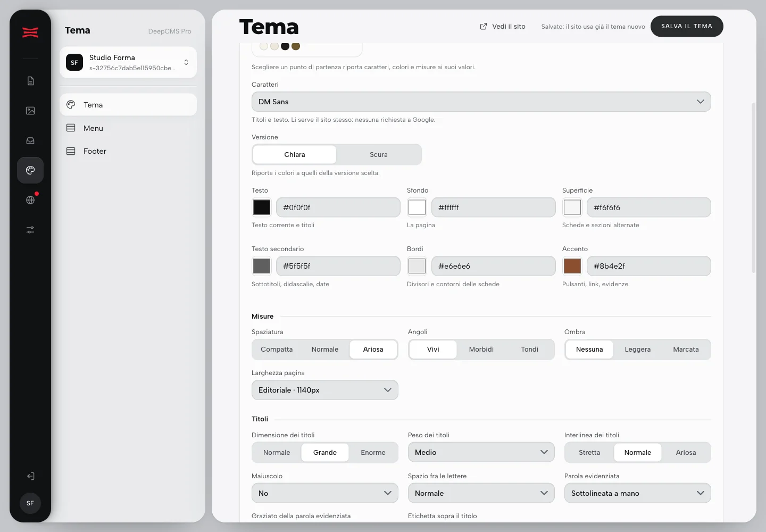Click the Bordi #e6e6e6 hex field
This screenshot has width=766, height=532.
[x=494, y=266]
